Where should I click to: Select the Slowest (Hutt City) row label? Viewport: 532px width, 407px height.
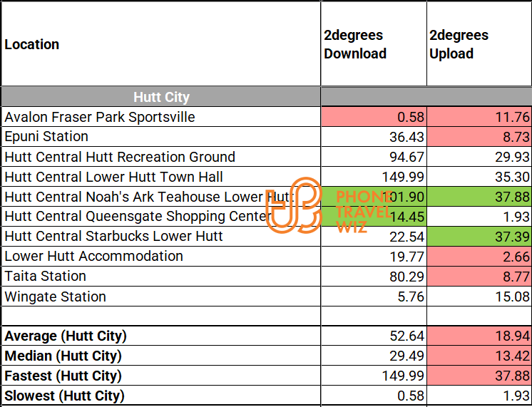pos(160,396)
